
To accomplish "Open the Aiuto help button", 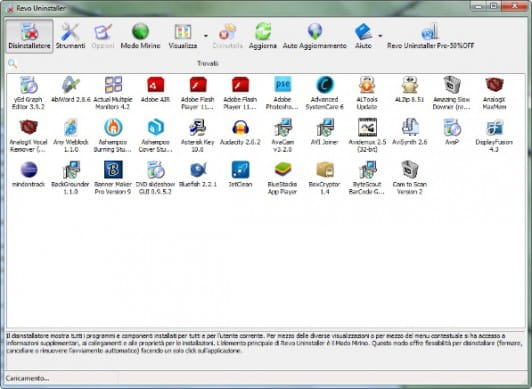I will [363, 36].
